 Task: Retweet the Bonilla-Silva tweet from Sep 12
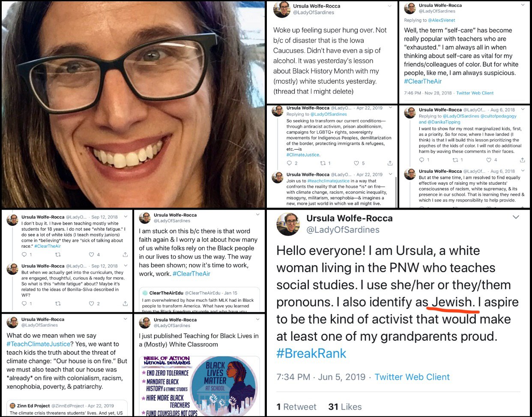point(58,303)
